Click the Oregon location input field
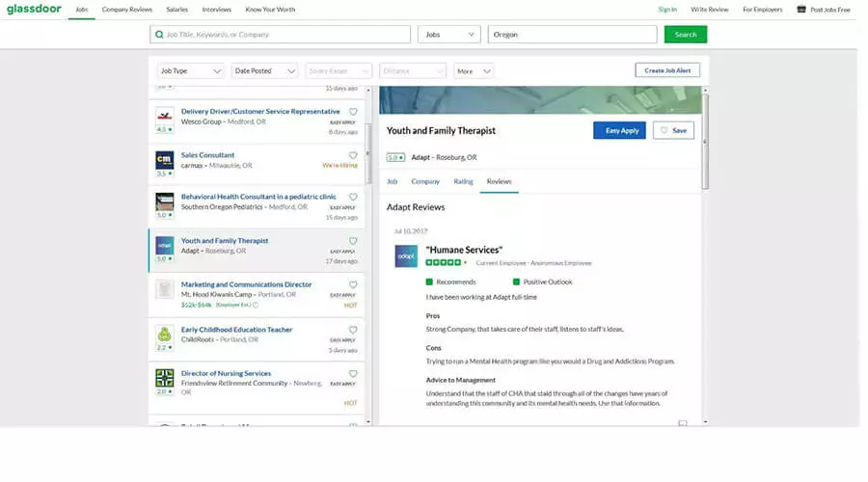 pyautogui.click(x=572, y=35)
